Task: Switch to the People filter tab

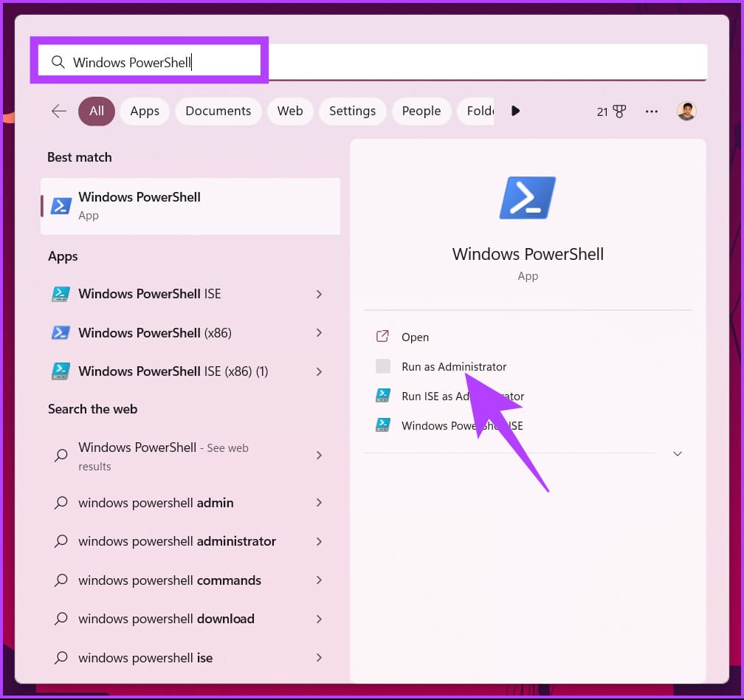Action: 421,111
